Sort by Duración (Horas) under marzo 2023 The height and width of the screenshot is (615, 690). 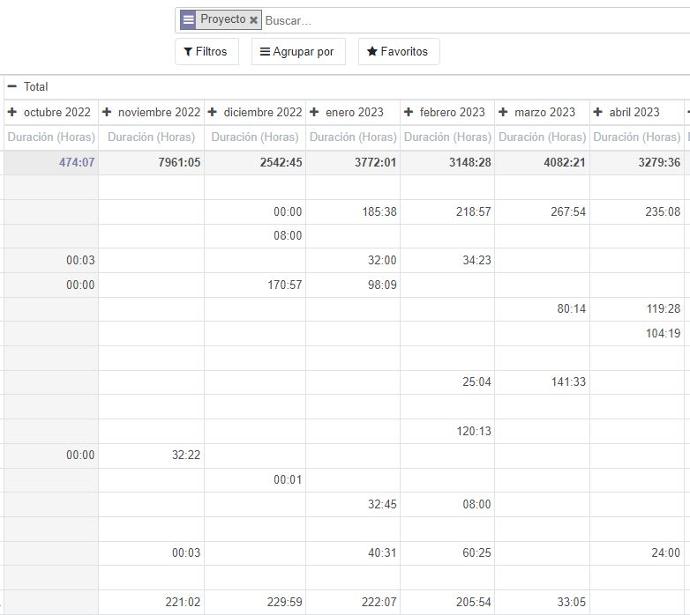click(x=542, y=137)
